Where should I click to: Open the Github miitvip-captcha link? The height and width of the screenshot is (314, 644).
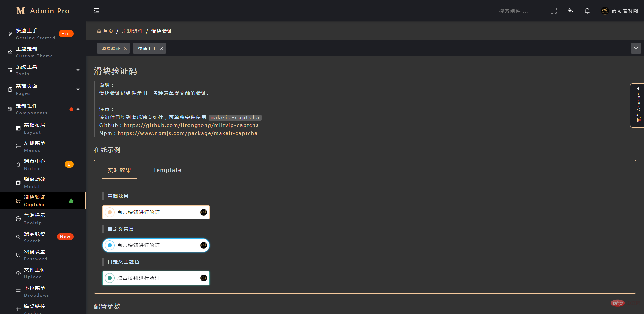coord(191,125)
